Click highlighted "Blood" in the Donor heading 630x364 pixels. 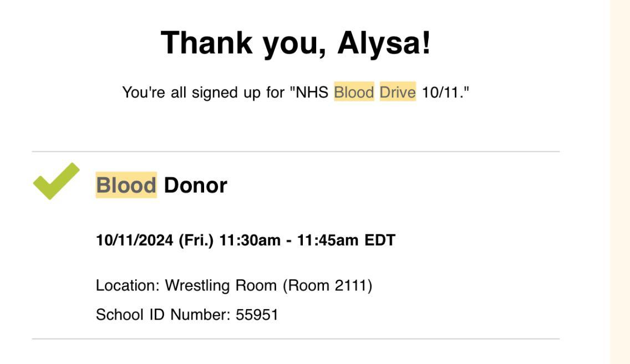tap(126, 185)
